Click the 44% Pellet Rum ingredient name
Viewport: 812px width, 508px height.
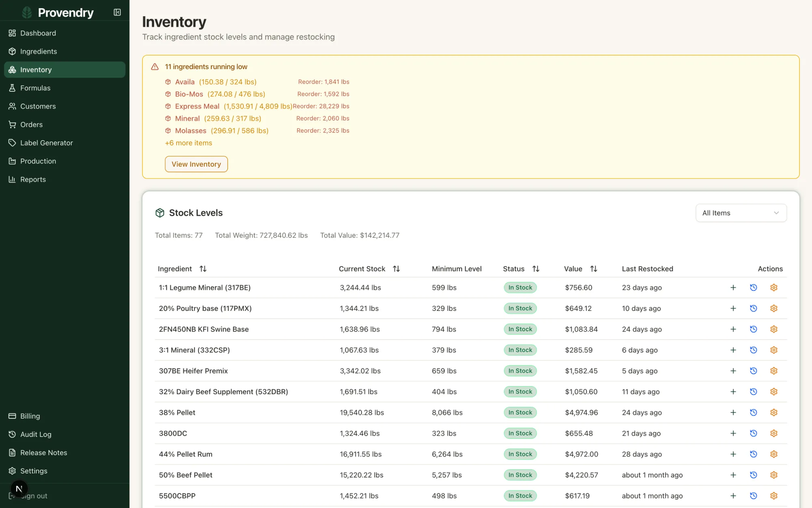click(x=186, y=454)
